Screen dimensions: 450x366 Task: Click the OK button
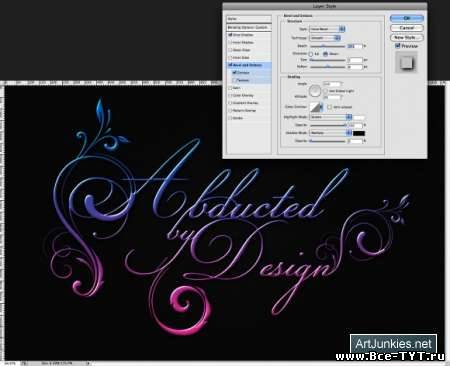(x=407, y=18)
